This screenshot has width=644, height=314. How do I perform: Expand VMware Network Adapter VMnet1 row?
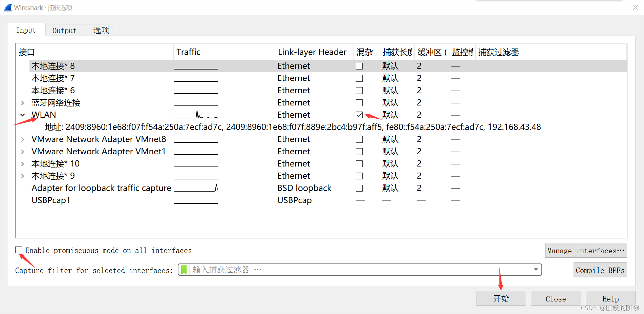tap(22, 152)
